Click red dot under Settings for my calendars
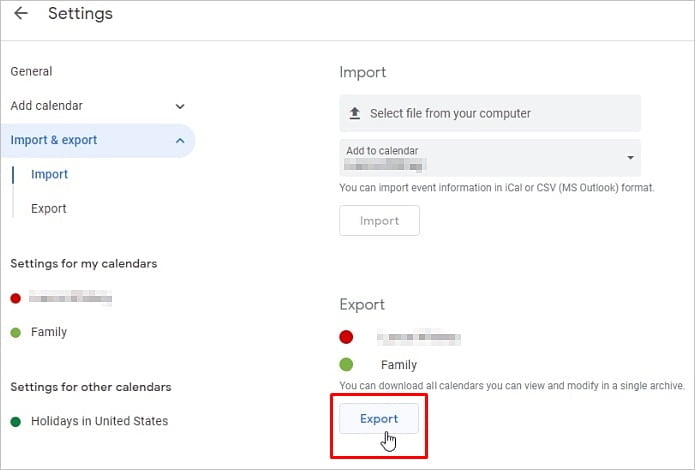The height and width of the screenshot is (470, 695). pyautogui.click(x=15, y=298)
